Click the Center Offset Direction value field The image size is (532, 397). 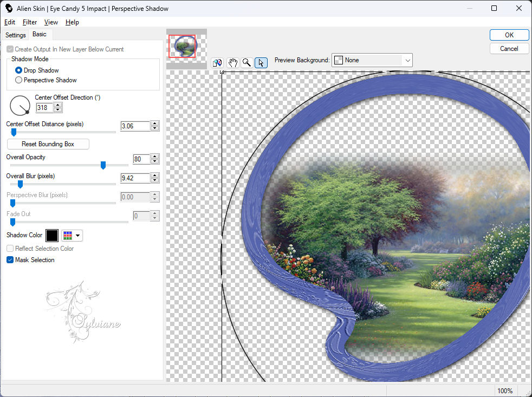coord(44,108)
